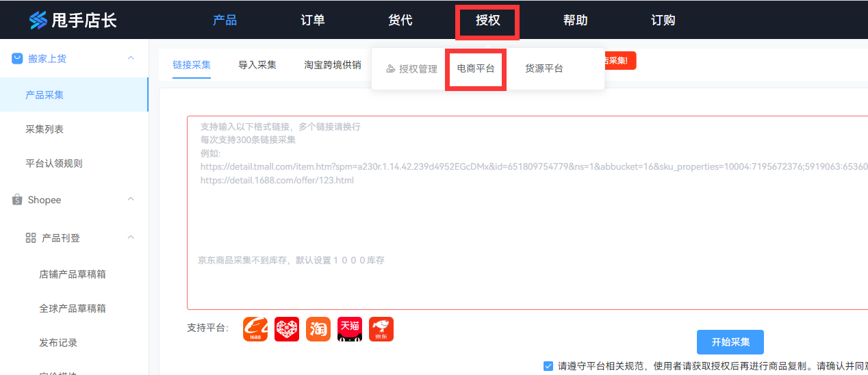Toggle the platform rules agreement checkbox
Screen dimensions: 868x375
click(x=548, y=365)
